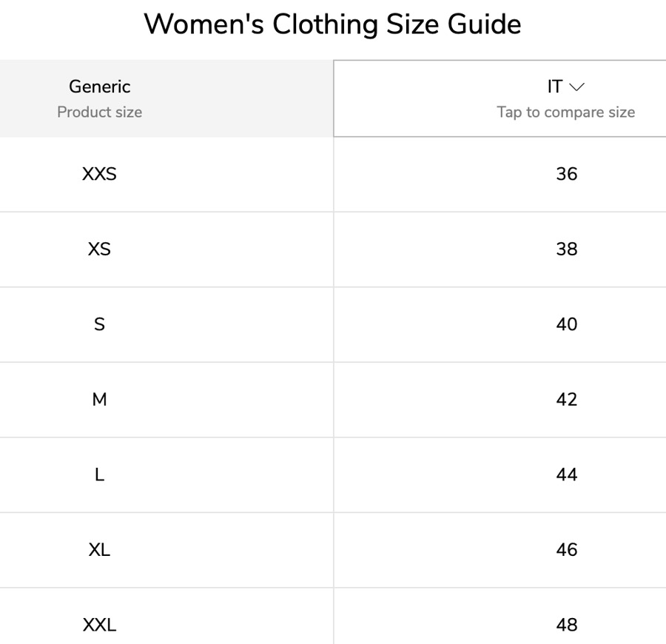Click the chevron next to IT
The image size is (666, 644).
[577, 87]
